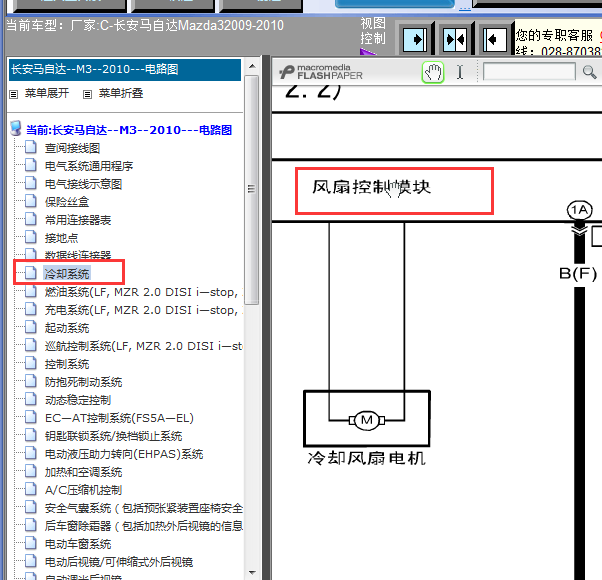Open 电气系统通用程序 entry
Screen dimensions: 602x580
click(x=89, y=166)
